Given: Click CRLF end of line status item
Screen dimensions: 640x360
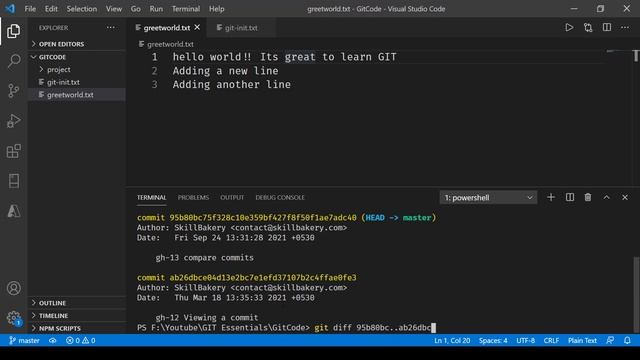Looking at the screenshot, I should click(551, 340).
